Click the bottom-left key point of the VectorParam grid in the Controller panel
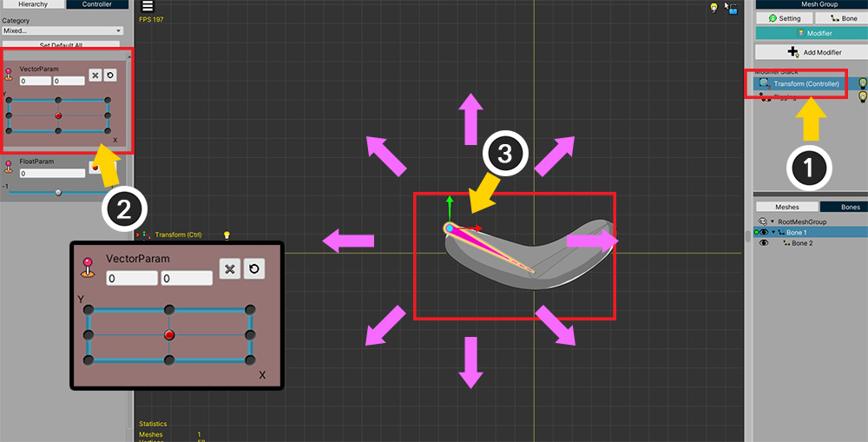The width and height of the screenshot is (868, 442). click(9, 131)
